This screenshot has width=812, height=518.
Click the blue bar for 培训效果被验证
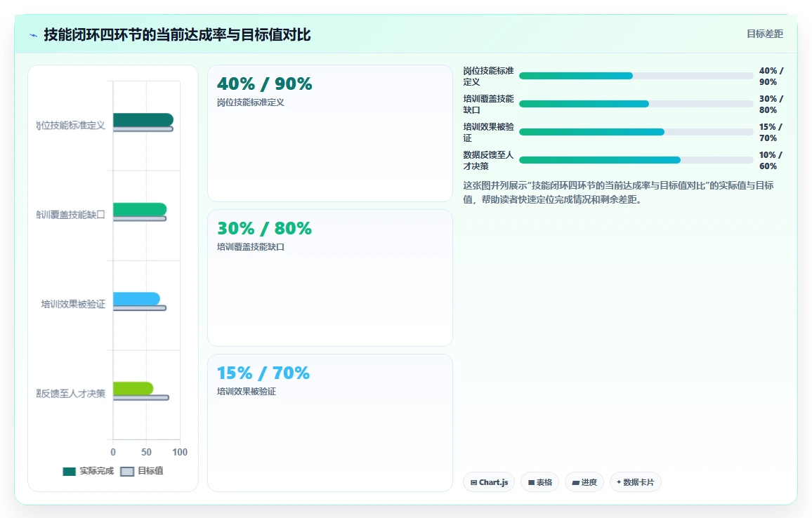pos(137,298)
